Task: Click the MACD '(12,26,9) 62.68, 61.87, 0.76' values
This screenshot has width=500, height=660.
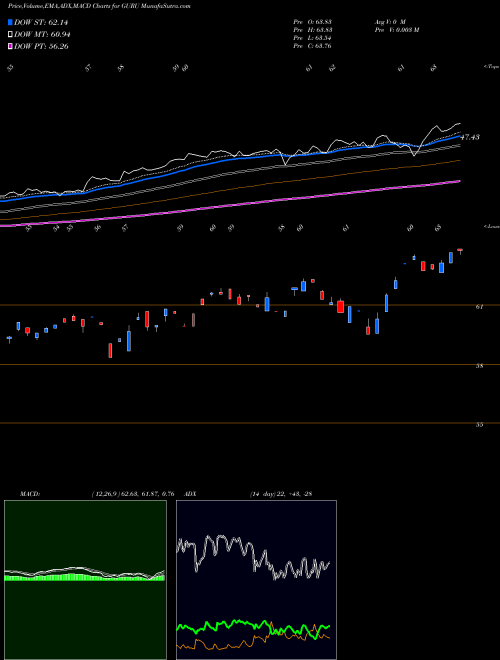Action: pos(133,494)
